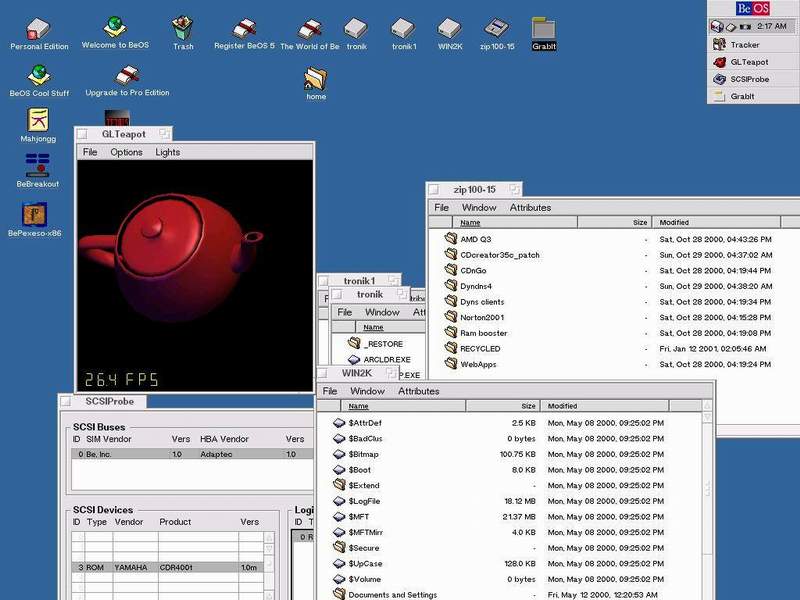Image resolution: width=800 pixels, height=600 pixels.
Task: Open Window menu in zip100-15 window
Action: 479,208
